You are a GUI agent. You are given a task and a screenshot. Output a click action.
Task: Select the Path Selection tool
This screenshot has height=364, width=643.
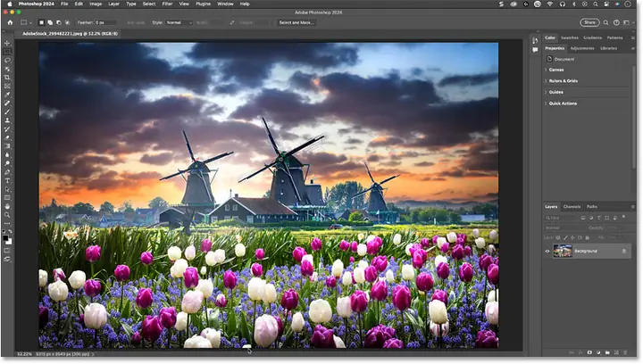coord(7,189)
